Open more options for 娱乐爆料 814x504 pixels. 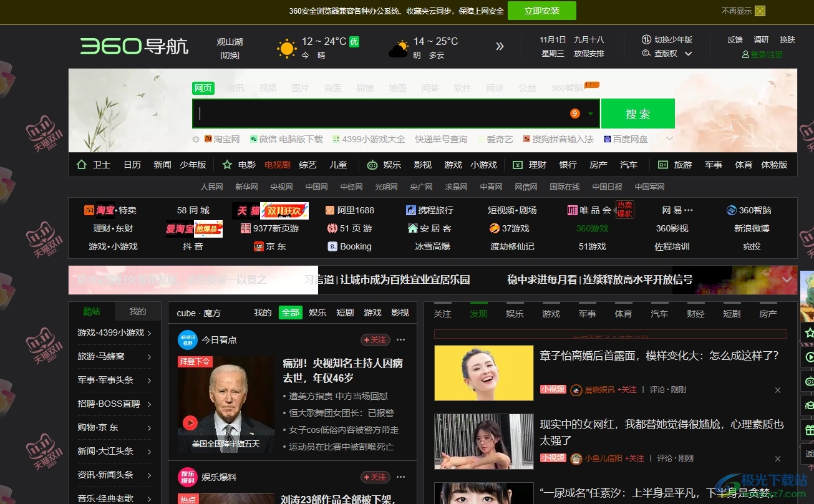pos(401,477)
